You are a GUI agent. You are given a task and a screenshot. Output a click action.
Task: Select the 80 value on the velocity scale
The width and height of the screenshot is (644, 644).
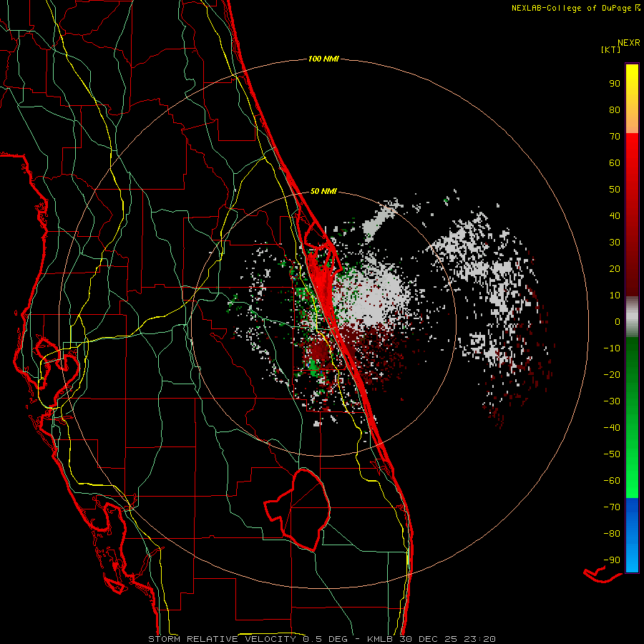pyautogui.click(x=615, y=109)
